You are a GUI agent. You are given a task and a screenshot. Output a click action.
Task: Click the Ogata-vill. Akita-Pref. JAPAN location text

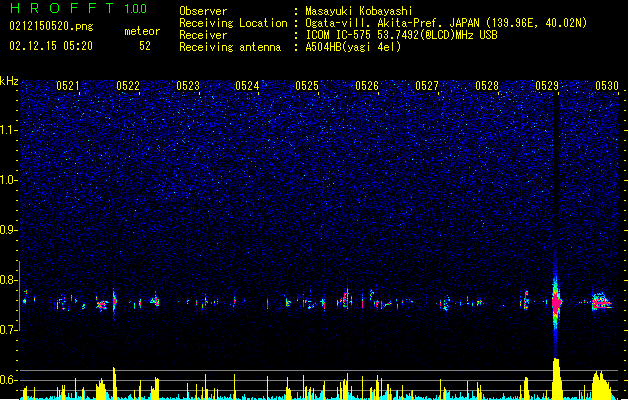pyautogui.click(x=446, y=23)
